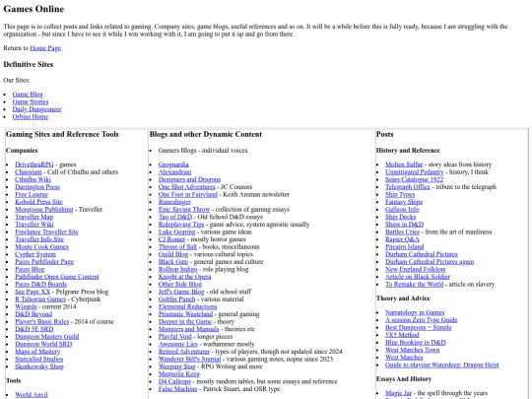The width and height of the screenshot is (532, 399).
Task: Open Free League link
Action: (x=32, y=194)
